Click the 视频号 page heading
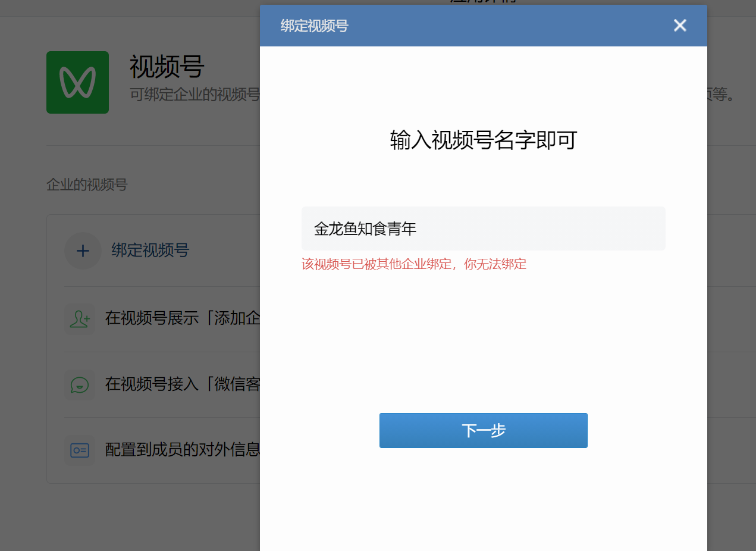 point(167,67)
